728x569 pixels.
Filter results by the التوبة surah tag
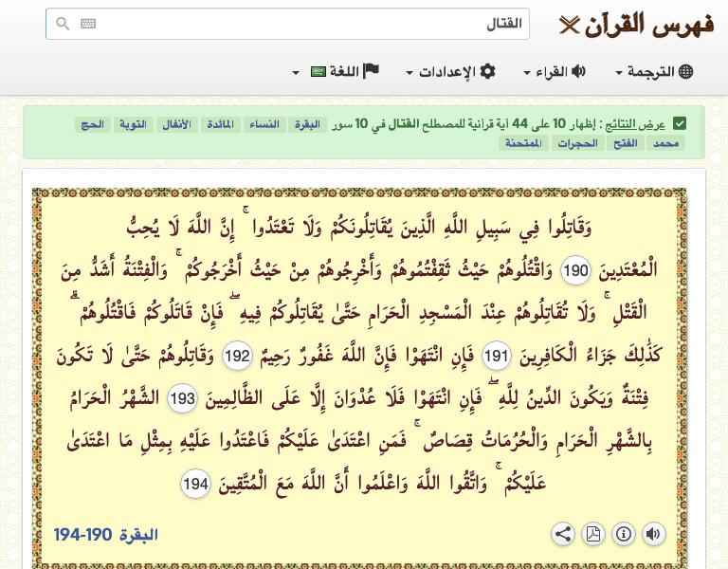click(133, 125)
